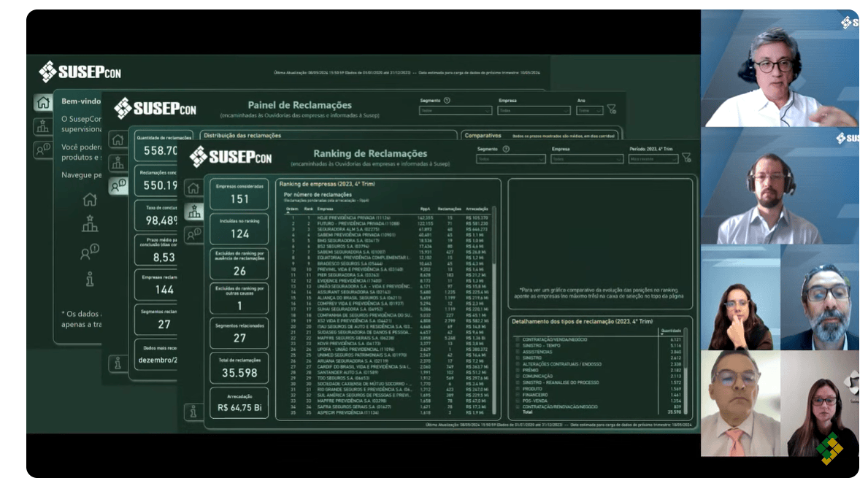Clear filters funnel icon in Painel de Reclamações header
Screen dimensions: 868x486
pos(612,109)
